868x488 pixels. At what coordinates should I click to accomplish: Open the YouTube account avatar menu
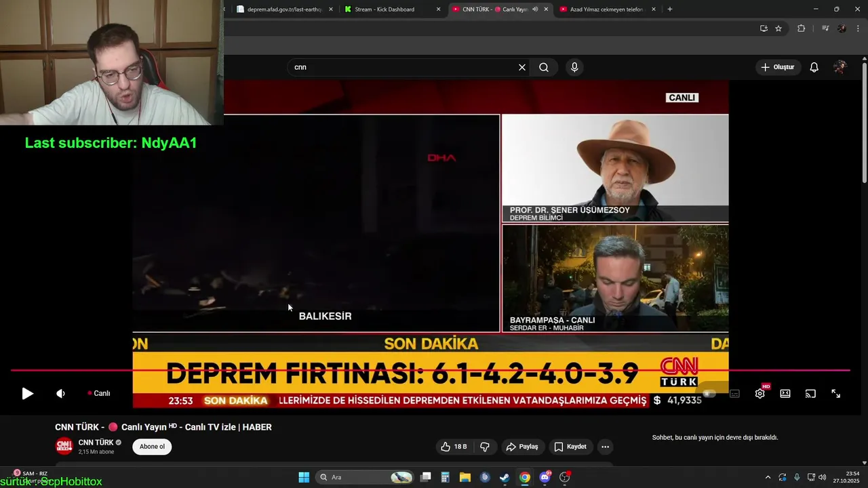[840, 67]
